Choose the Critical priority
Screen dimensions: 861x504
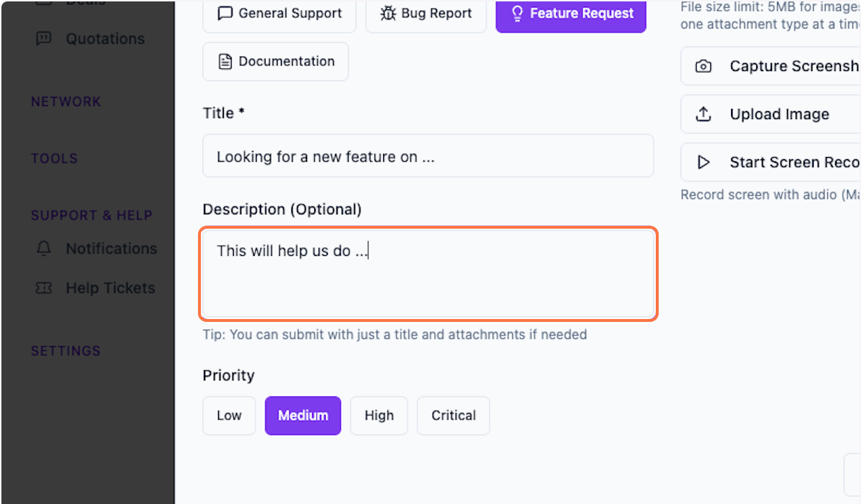tap(453, 415)
